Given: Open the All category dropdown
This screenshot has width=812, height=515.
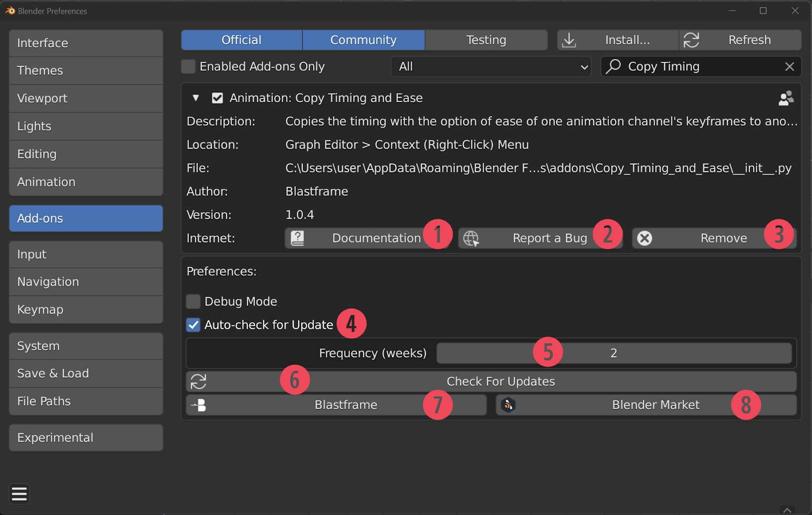Looking at the screenshot, I should tap(491, 66).
